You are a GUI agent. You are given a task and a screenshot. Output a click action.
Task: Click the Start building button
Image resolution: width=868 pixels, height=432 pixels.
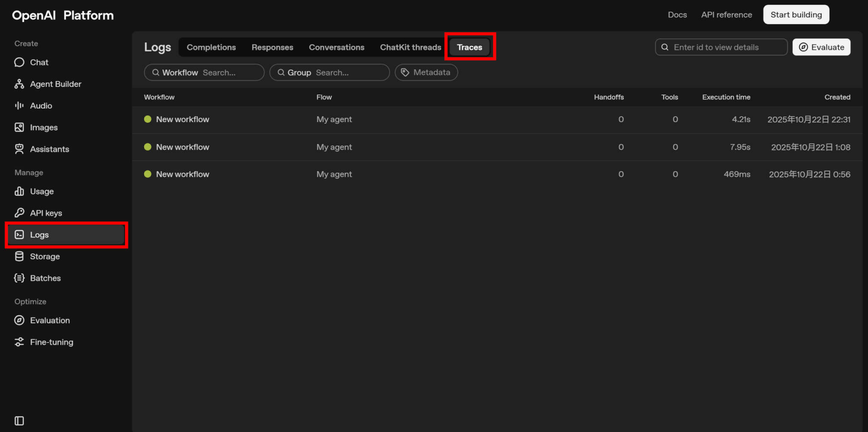coord(796,15)
